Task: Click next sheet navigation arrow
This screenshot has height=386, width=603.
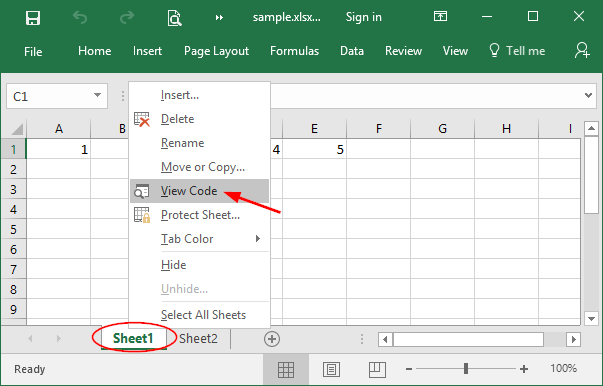Action: (x=58, y=339)
